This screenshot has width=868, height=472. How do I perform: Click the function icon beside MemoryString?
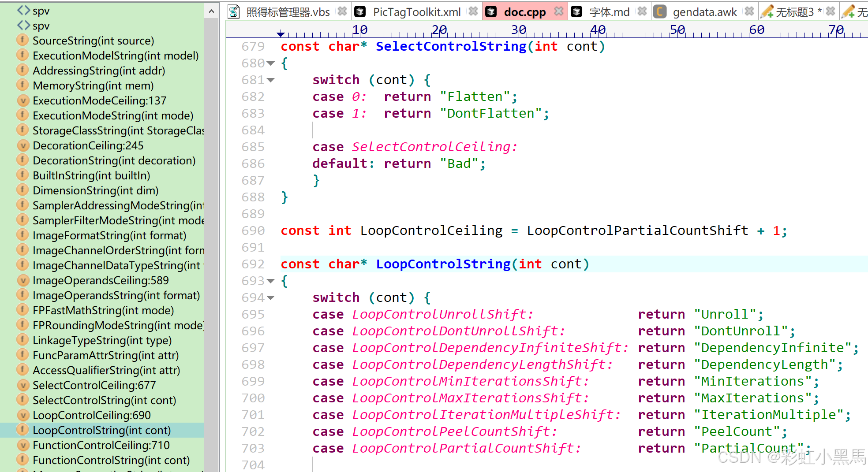(22, 85)
